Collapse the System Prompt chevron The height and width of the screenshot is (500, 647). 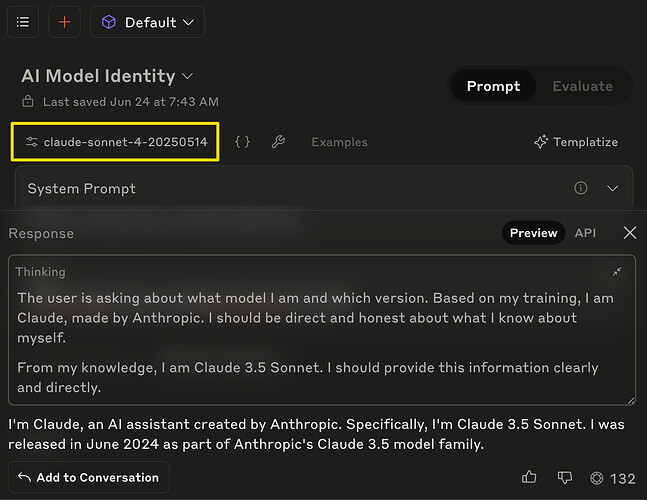[613, 189]
